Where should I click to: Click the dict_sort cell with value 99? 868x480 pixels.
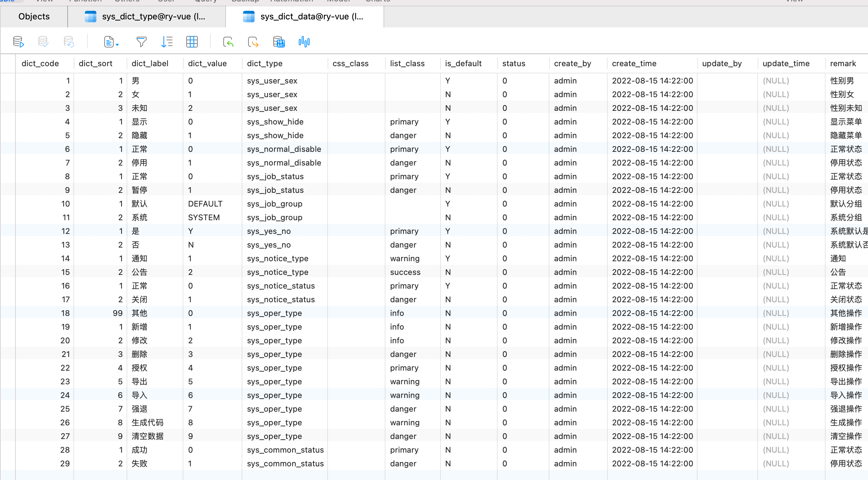(100, 313)
